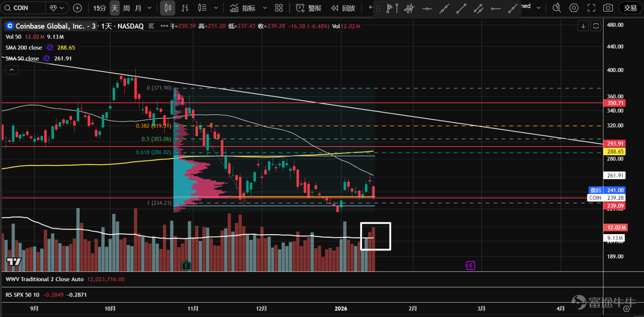Click the 0.5 (303.06) Fibonacci level label
The width and height of the screenshot is (644, 317).
[x=156, y=139]
